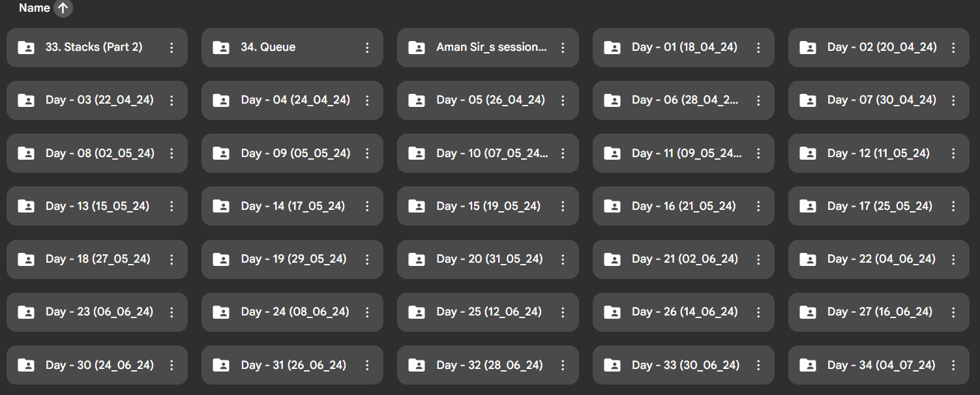
Task: Select the Day - 17 (25_05_24) folder
Action: 880,206
